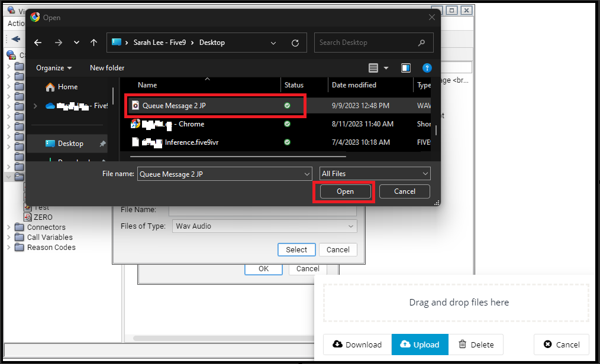Toggle the preview pane icon
This screenshot has height=364, width=600.
pos(405,68)
